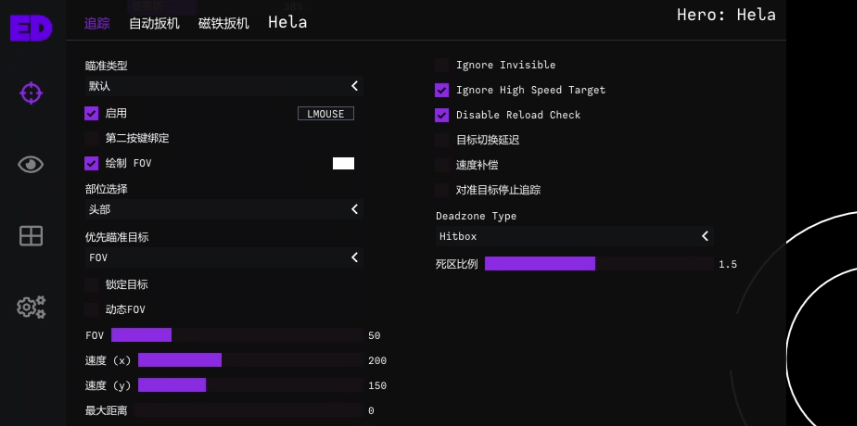This screenshot has width=857, height=426.
Task: Tick the 动态FOV checkbox
Action: (91, 310)
